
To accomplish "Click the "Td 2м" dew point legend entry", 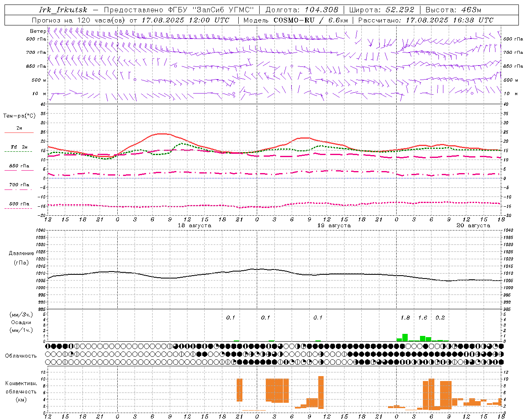I will pos(19,147).
